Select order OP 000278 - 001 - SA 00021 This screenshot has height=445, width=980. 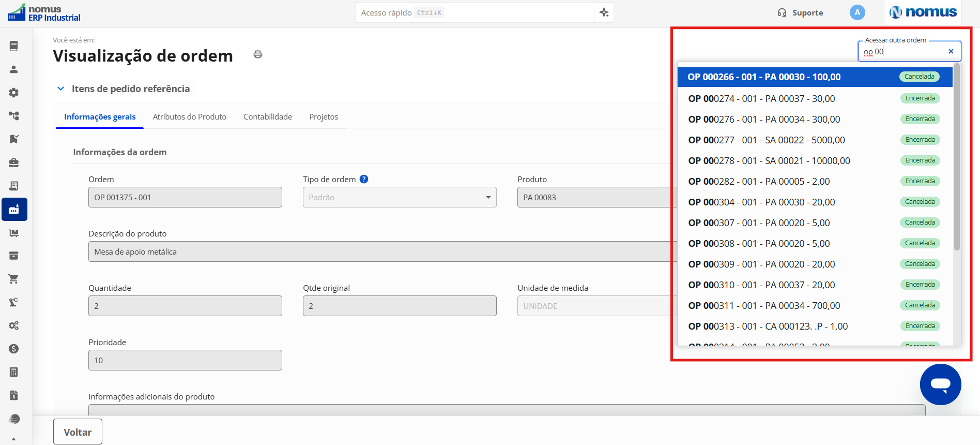click(x=815, y=160)
